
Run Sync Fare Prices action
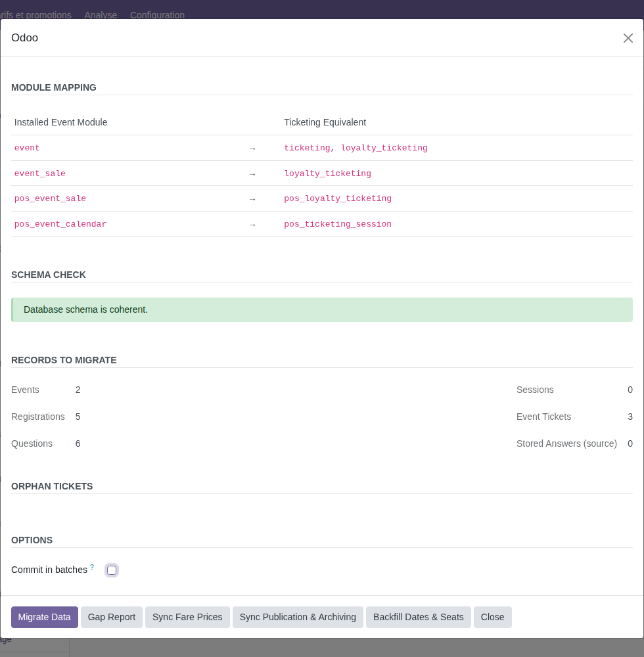click(x=187, y=617)
